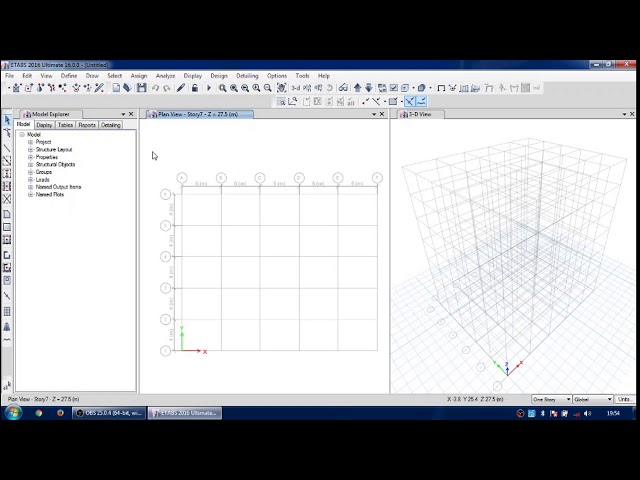The image size is (640, 480).
Task: Activate the 3-D View tab
Action: point(420,114)
